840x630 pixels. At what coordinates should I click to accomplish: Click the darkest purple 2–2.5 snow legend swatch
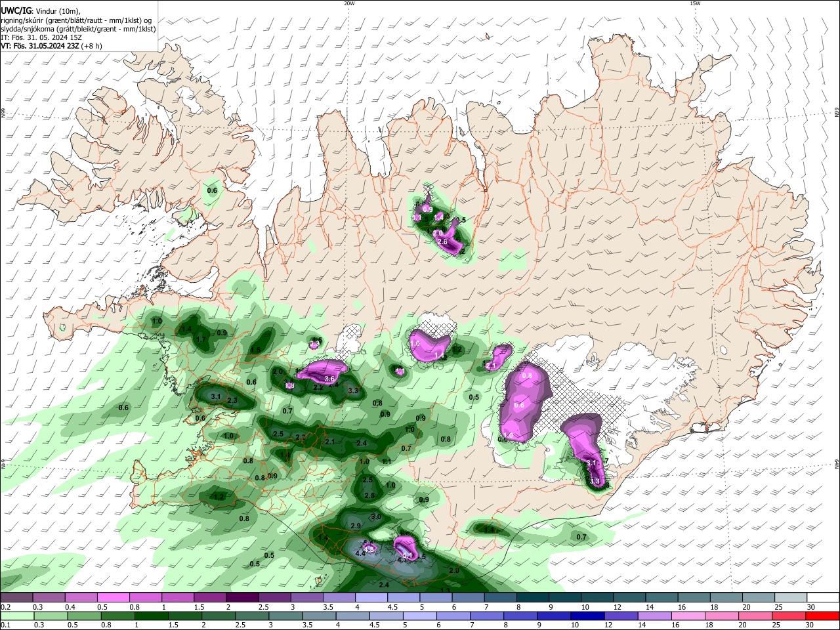coord(242,597)
